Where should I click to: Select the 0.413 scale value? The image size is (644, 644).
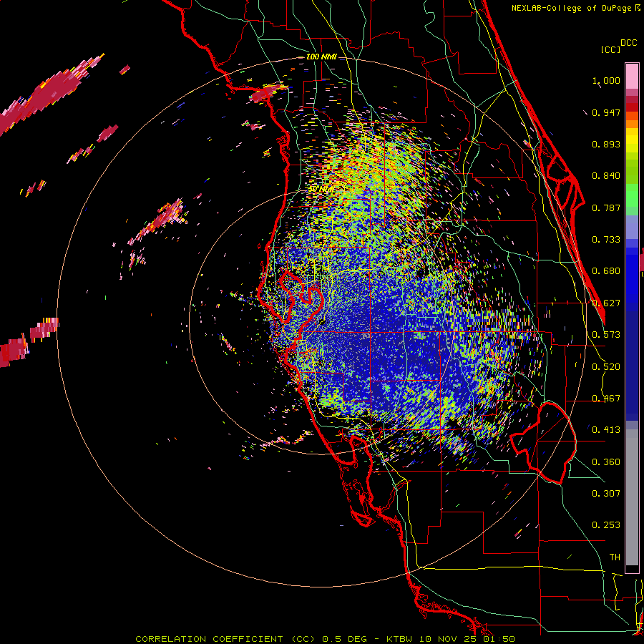[x=606, y=430]
